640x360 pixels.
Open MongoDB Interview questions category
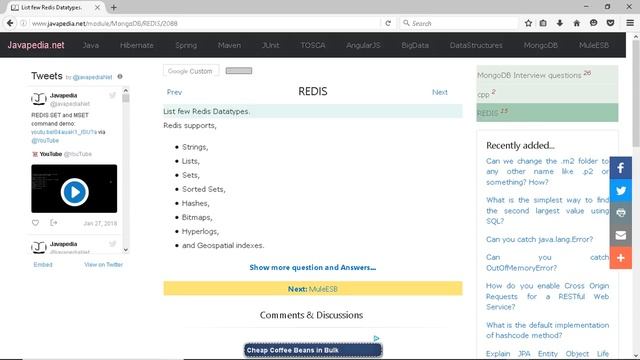point(547,75)
